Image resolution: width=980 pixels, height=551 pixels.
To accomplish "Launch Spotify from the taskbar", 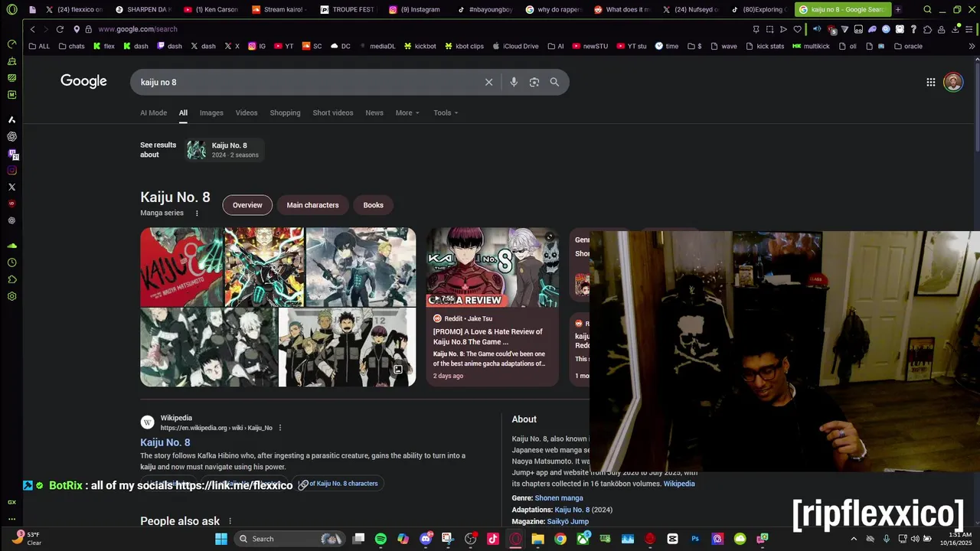I will [x=381, y=539].
